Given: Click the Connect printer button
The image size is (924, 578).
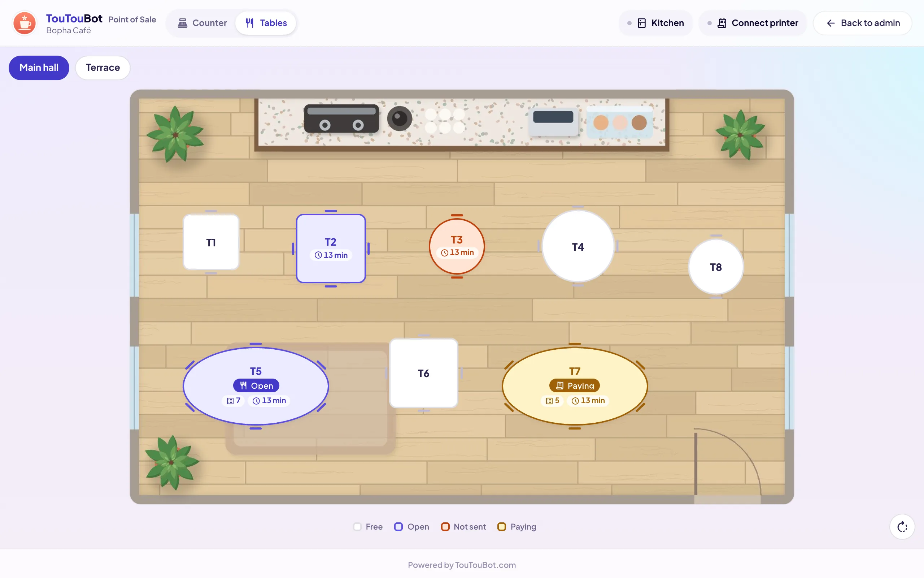Looking at the screenshot, I should pos(753,23).
